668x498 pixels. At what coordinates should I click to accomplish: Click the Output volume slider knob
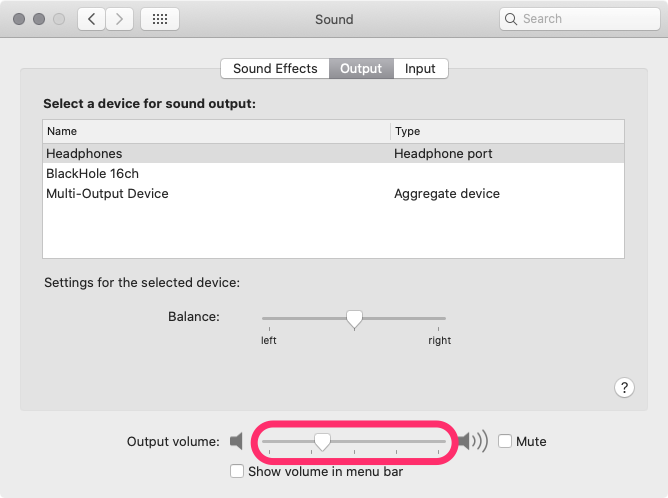tap(322, 441)
